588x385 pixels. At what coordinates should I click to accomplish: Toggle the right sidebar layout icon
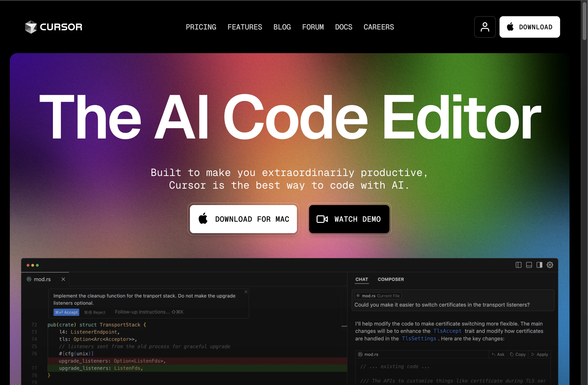(539, 265)
